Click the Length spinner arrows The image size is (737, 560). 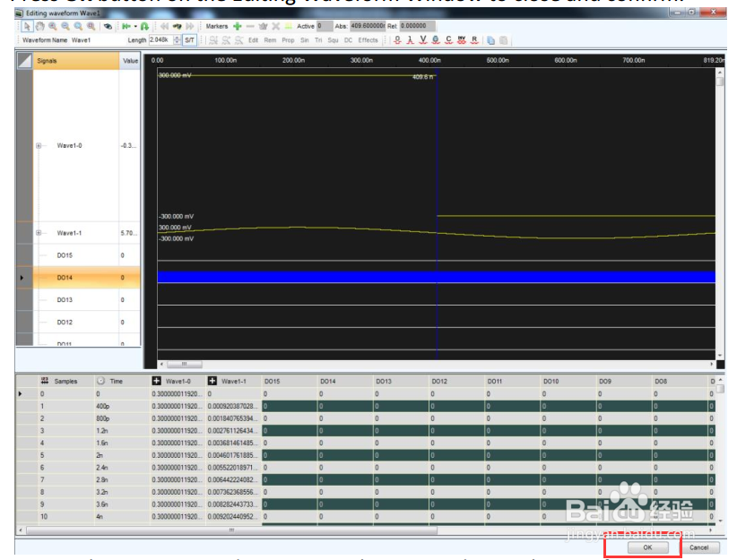click(178, 40)
